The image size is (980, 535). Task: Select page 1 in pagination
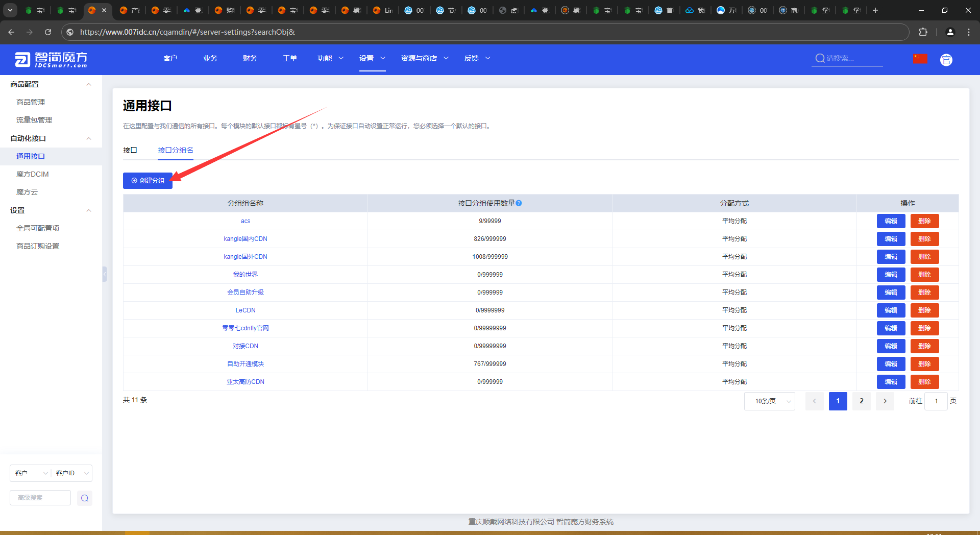838,401
